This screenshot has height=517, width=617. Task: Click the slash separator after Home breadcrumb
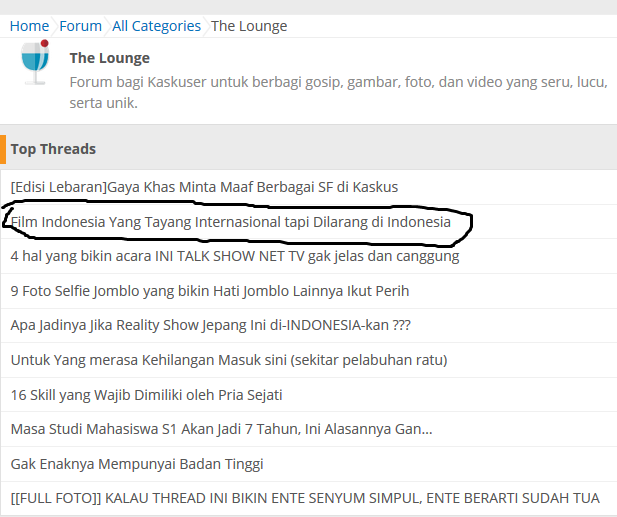54,26
